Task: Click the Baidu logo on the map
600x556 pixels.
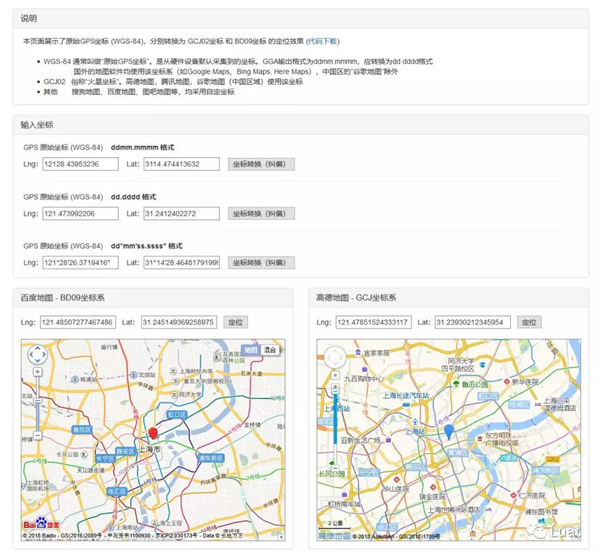Action: 41,523
